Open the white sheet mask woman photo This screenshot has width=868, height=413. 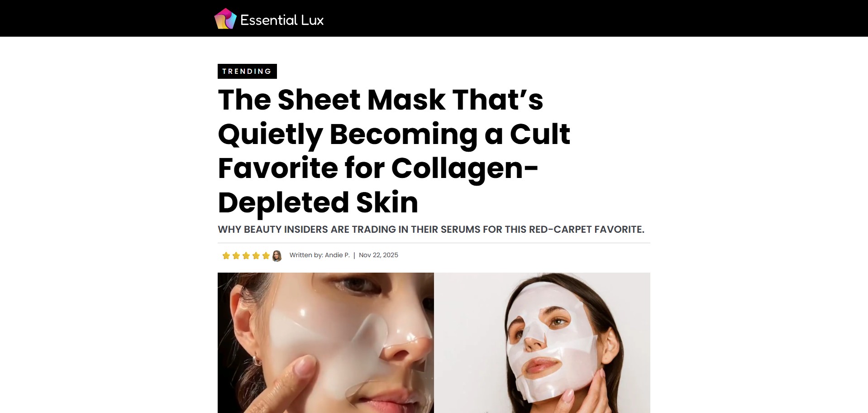point(542,343)
